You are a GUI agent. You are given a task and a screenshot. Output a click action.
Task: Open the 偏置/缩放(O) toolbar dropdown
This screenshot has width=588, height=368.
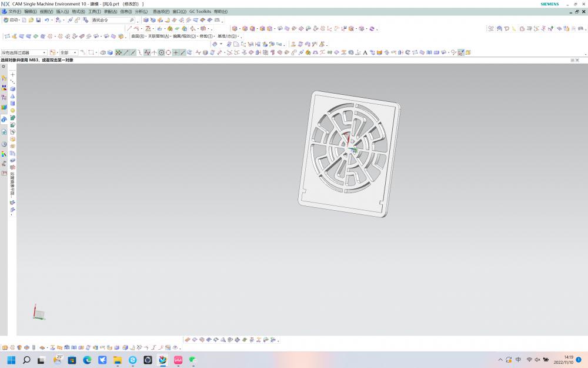[x=185, y=36]
